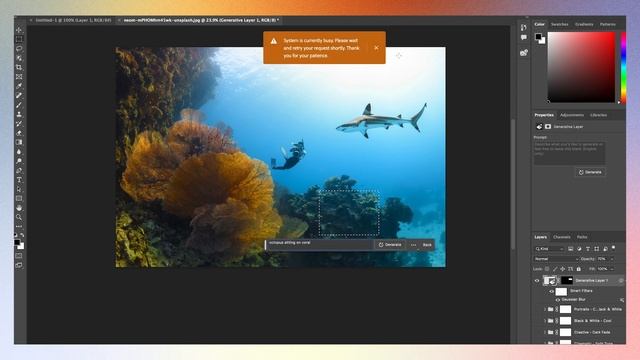Switch to the Libraries tab

(x=598, y=115)
